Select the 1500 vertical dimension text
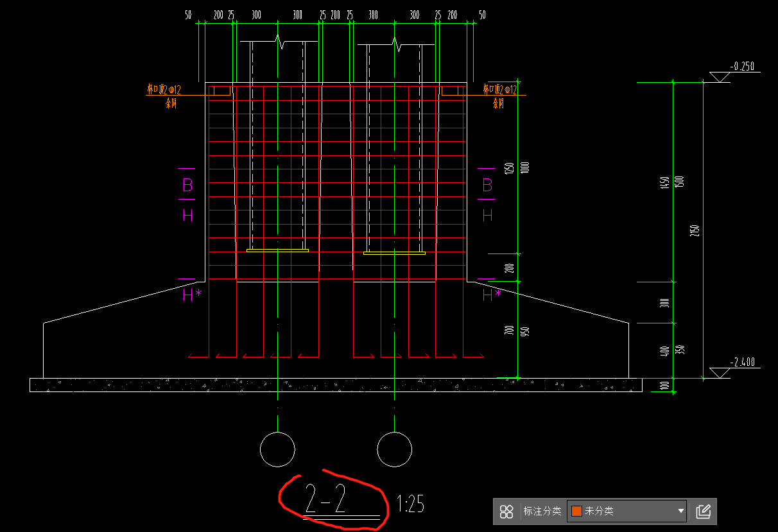The height and width of the screenshot is (532, 778). click(680, 181)
